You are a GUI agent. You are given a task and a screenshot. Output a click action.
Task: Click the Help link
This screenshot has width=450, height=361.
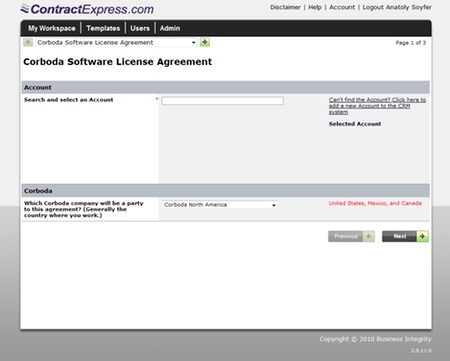(x=315, y=7)
